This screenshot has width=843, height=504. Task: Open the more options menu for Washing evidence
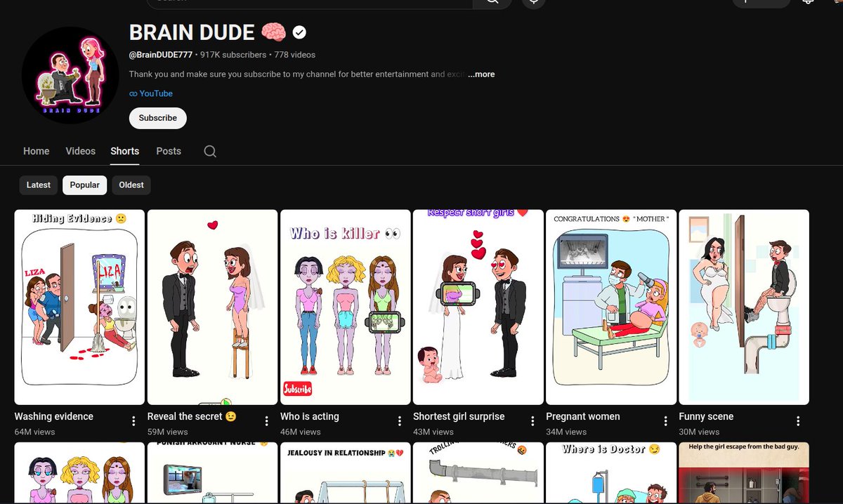134,421
